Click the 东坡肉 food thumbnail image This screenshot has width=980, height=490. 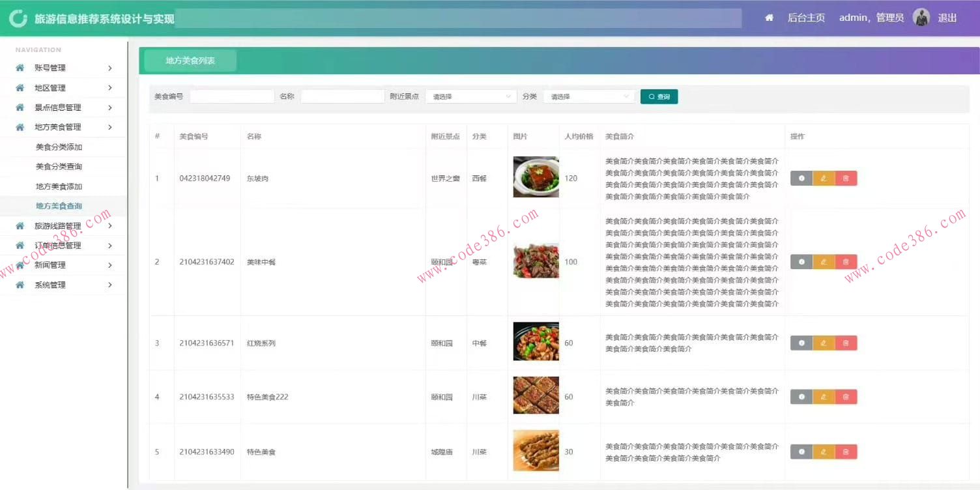[535, 177]
